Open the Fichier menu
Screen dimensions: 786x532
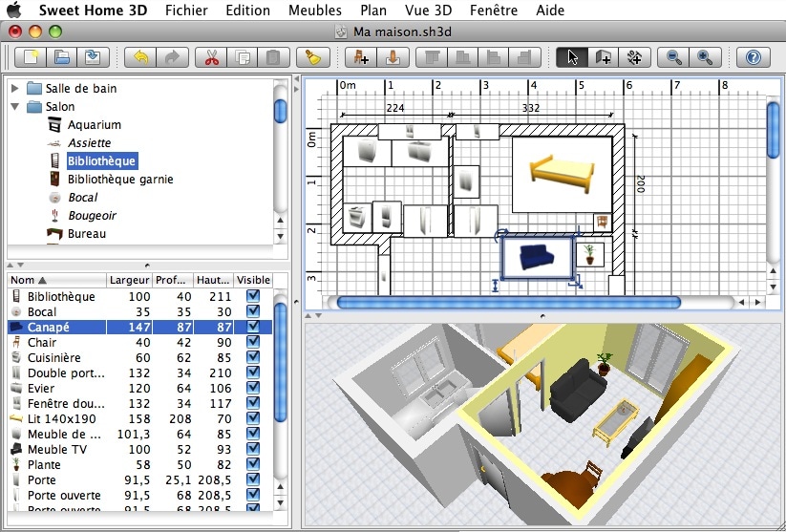click(x=186, y=10)
